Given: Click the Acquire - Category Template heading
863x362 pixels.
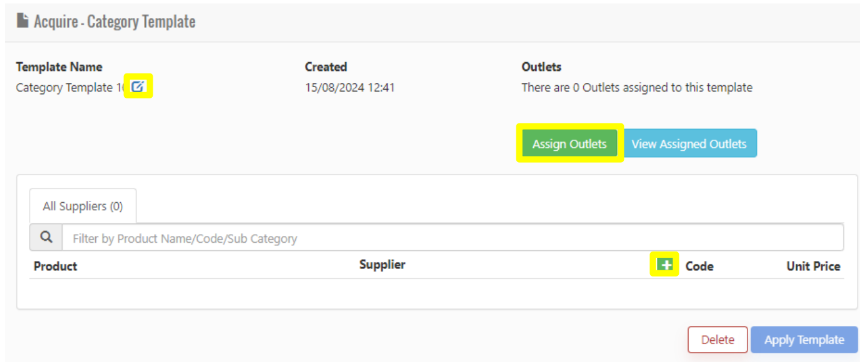Looking at the screenshot, I should coord(114,21).
